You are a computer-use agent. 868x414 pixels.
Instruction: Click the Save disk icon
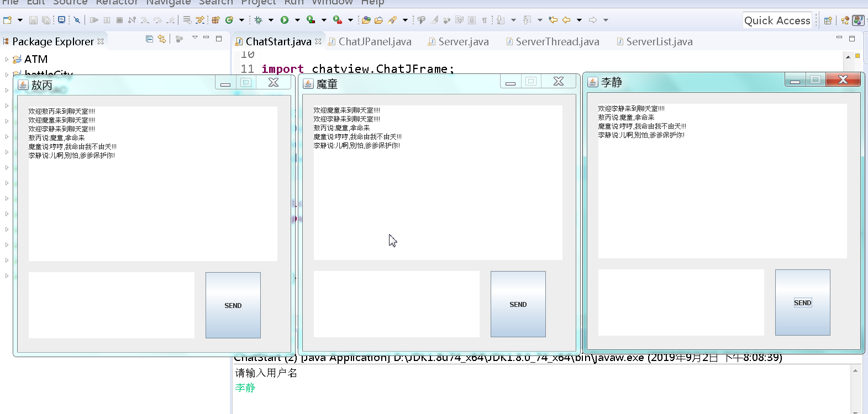point(33,20)
